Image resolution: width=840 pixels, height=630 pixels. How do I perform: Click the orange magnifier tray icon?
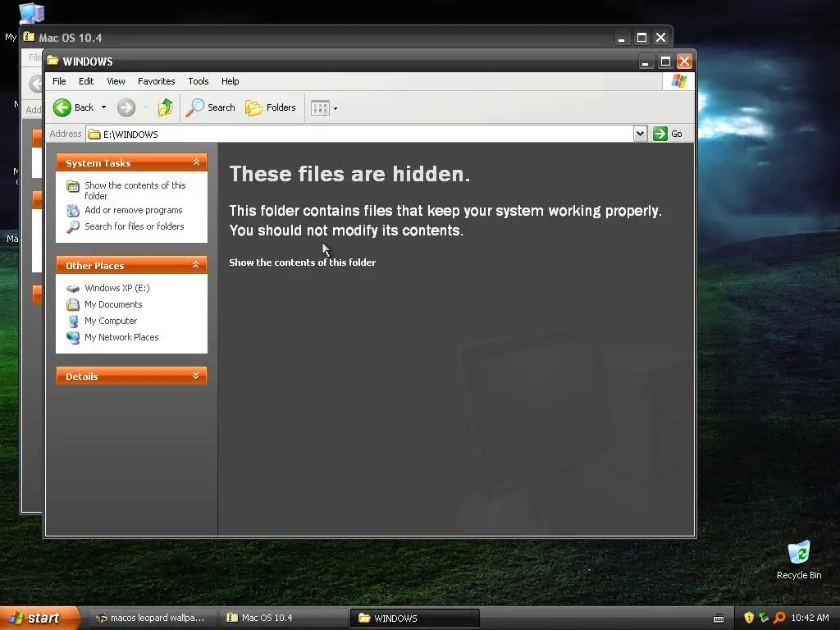779,618
